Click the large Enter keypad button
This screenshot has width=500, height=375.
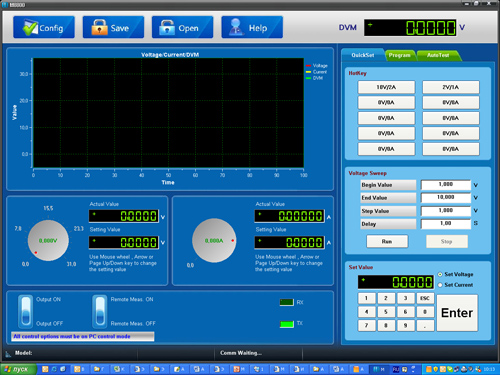457,313
